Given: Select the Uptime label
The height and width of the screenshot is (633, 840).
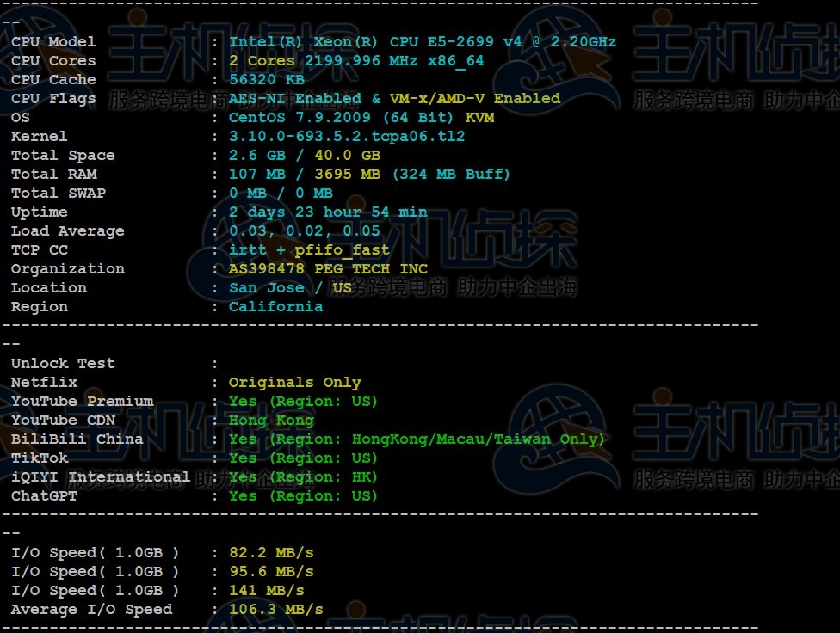Looking at the screenshot, I should (39, 212).
